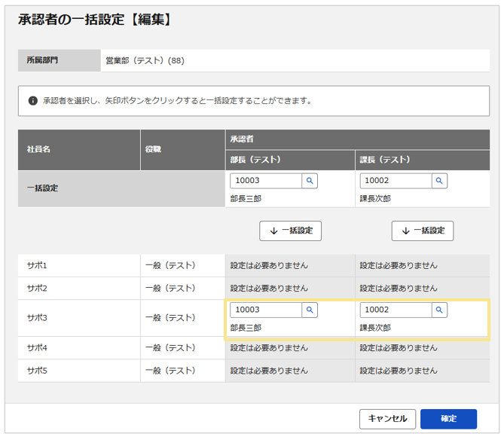This screenshot has height=440, width=504.
Task: Click サポ4 部長 cell 設定は必要ありません
Action: [269, 348]
